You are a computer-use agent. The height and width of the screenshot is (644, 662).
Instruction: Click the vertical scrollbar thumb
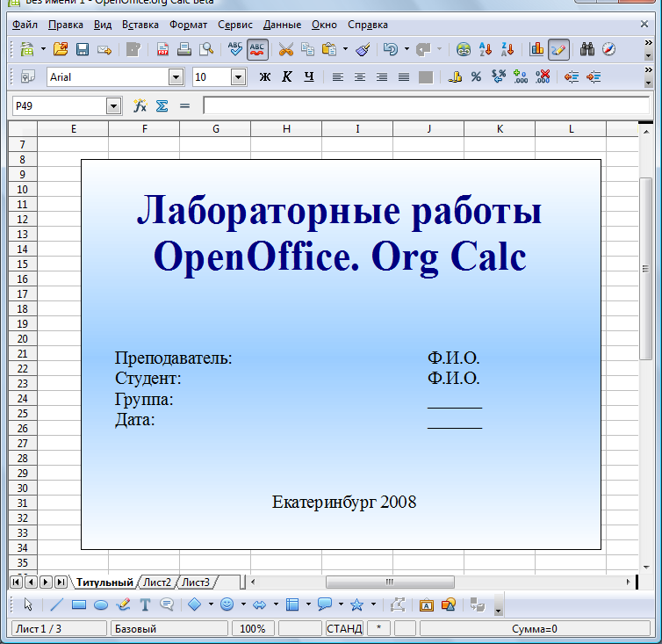pyautogui.click(x=645, y=269)
